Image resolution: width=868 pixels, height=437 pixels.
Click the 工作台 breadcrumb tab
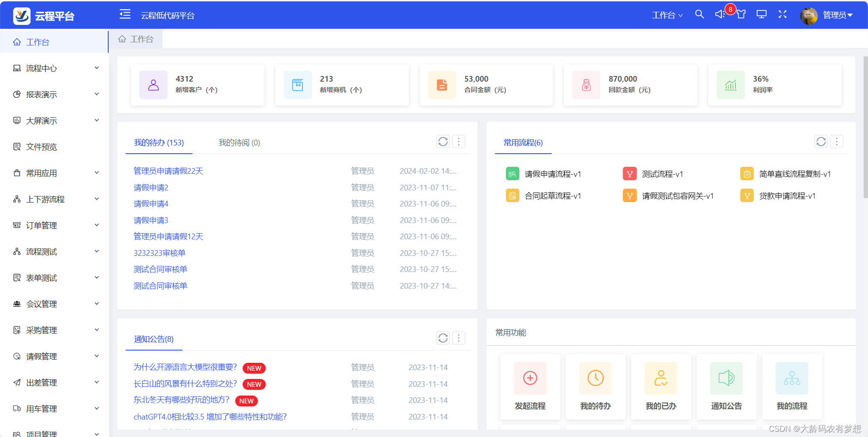136,39
